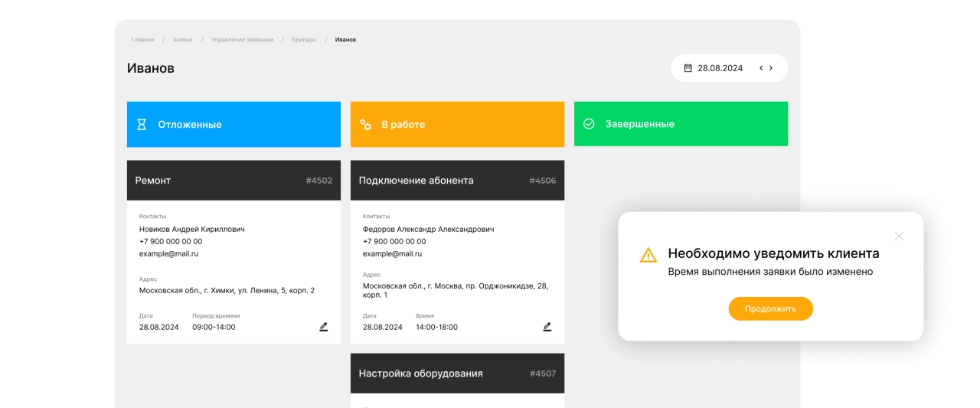Click the time value 14:00-18:00
Image resolution: width=980 pixels, height=408 pixels.
pyautogui.click(x=436, y=327)
